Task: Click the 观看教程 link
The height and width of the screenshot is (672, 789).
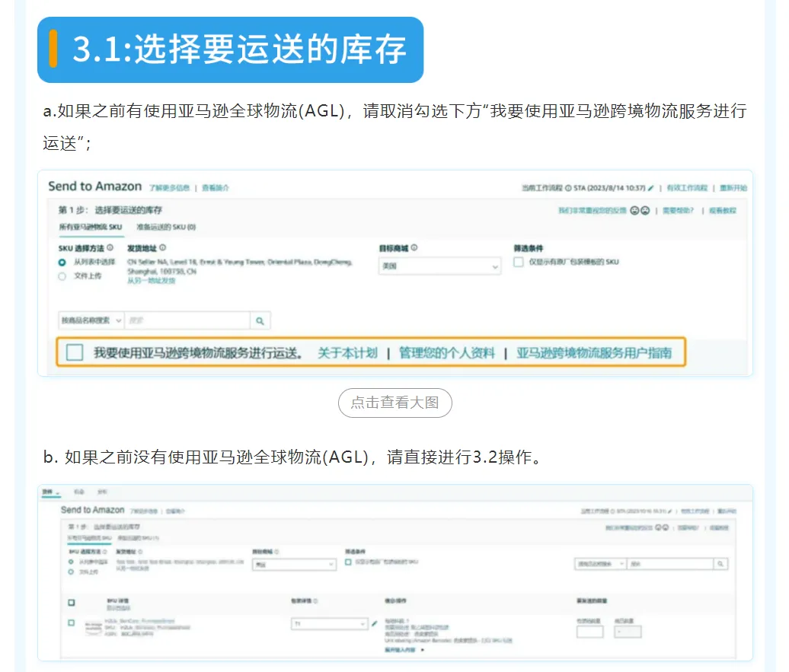Action: pos(723,211)
